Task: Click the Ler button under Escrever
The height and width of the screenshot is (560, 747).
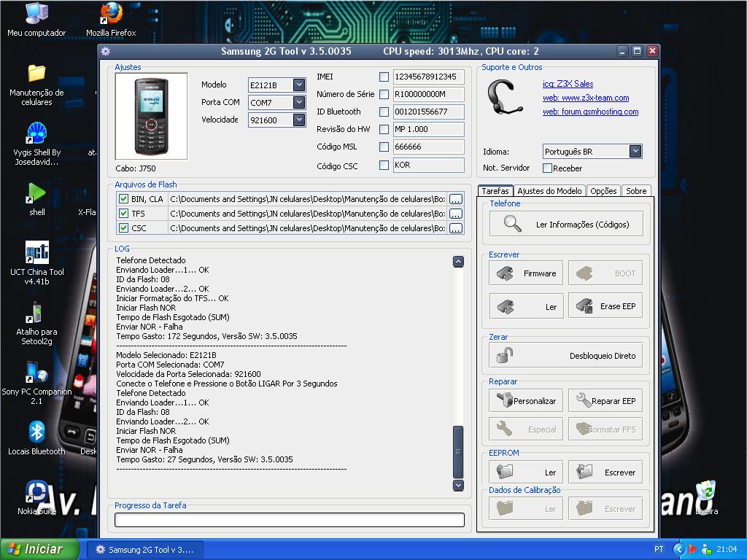Action: (526, 306)
